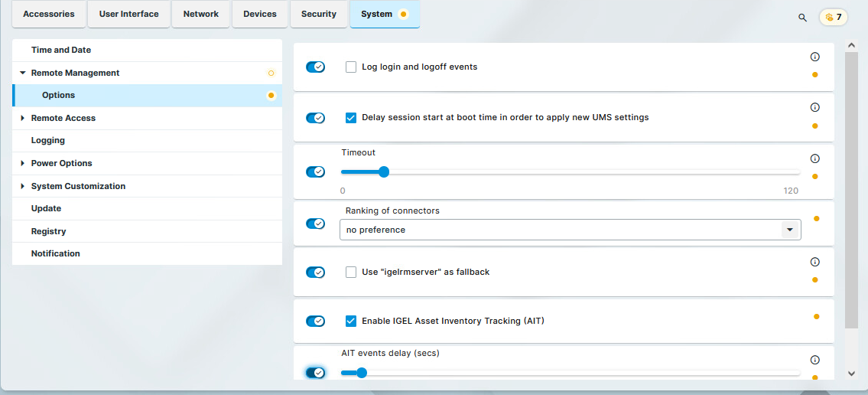Open the pending changes badge showing 7
This screenshot has width=868, height=395.
tap(833, 17)
